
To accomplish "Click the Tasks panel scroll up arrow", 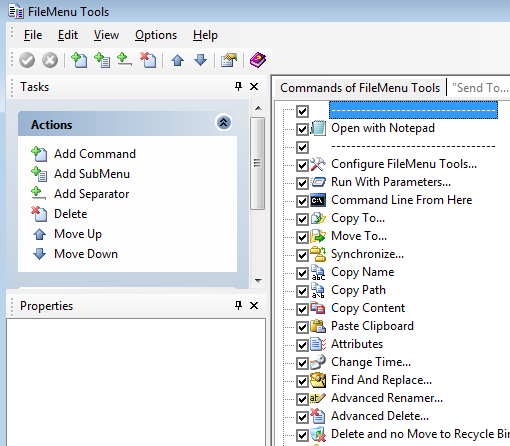I will tap(258, 108).
